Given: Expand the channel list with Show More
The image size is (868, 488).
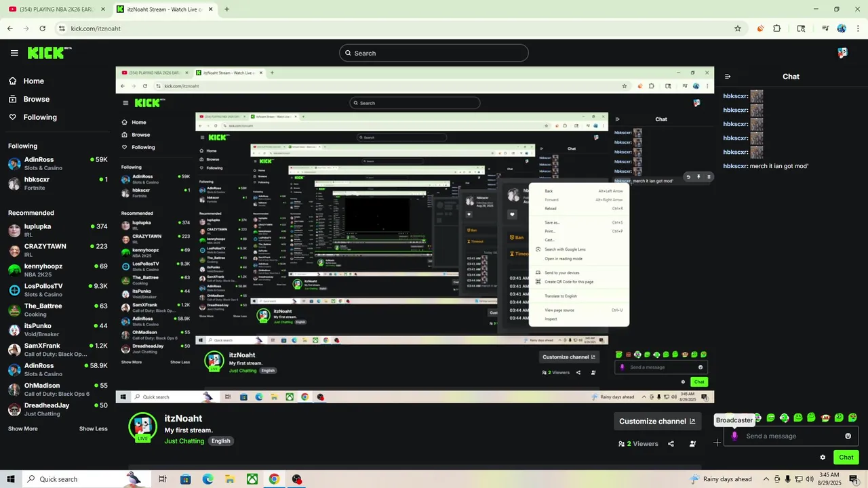Looking at the screenshot, I should pyautogui.click(x=23, y=428).
